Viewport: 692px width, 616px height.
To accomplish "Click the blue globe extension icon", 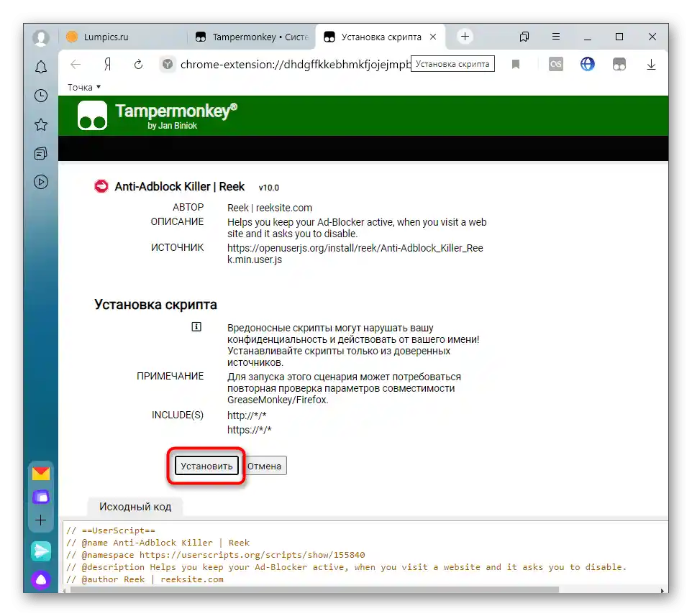I will coord(588,65).
